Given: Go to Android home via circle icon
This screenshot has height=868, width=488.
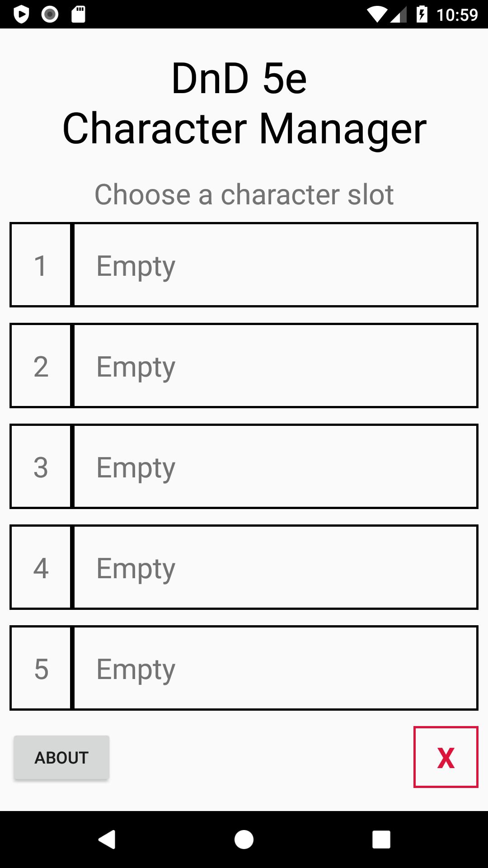Looking at the screenshot, I should (244, 840).
